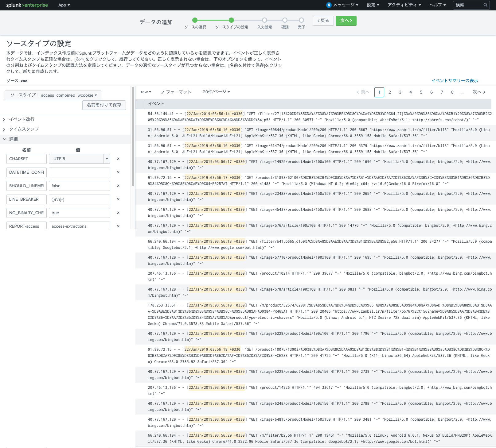
Task: Click the 値 column header
Action: tap(78, 150)
